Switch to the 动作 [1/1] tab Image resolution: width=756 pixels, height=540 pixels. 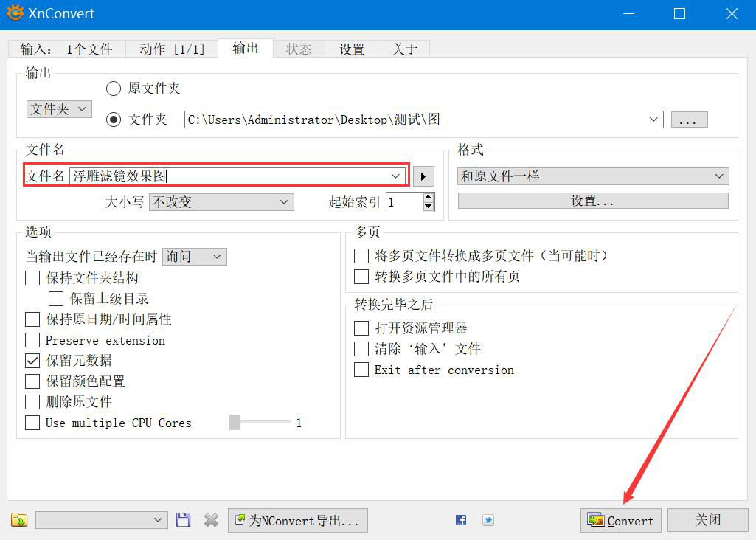(172, 49)
